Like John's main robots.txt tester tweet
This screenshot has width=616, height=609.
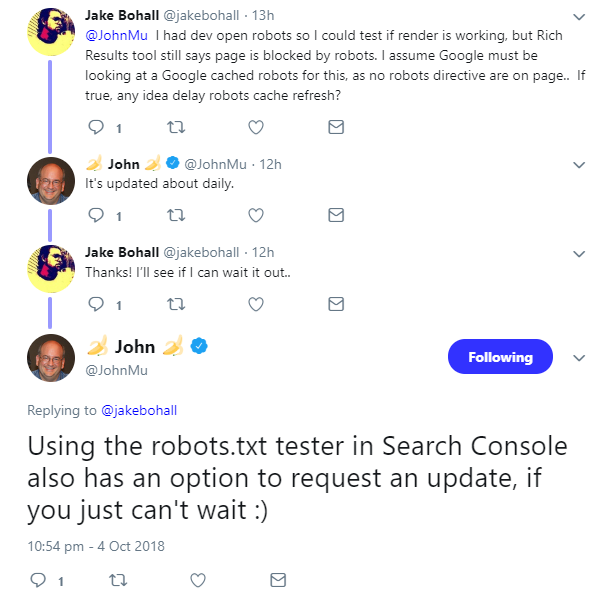[197, 580]
